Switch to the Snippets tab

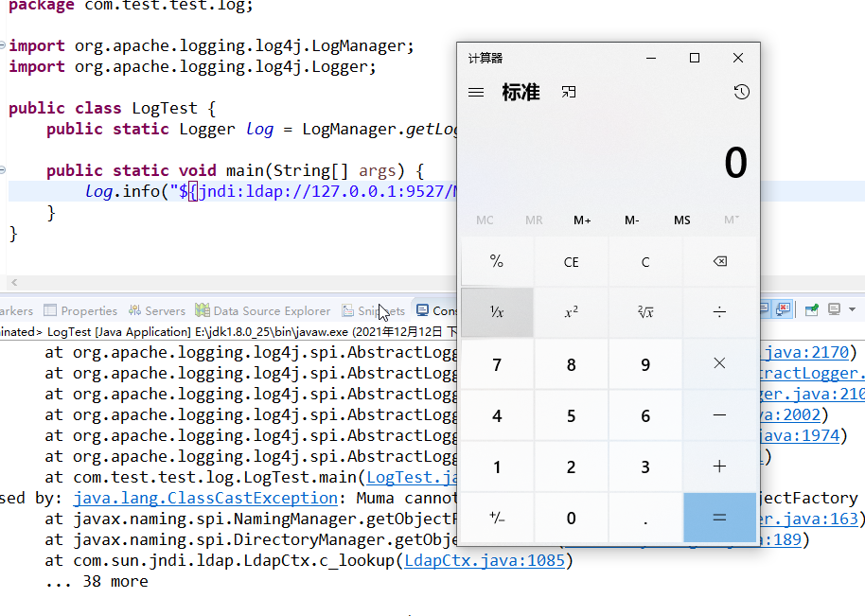click(x=373, y=310)
